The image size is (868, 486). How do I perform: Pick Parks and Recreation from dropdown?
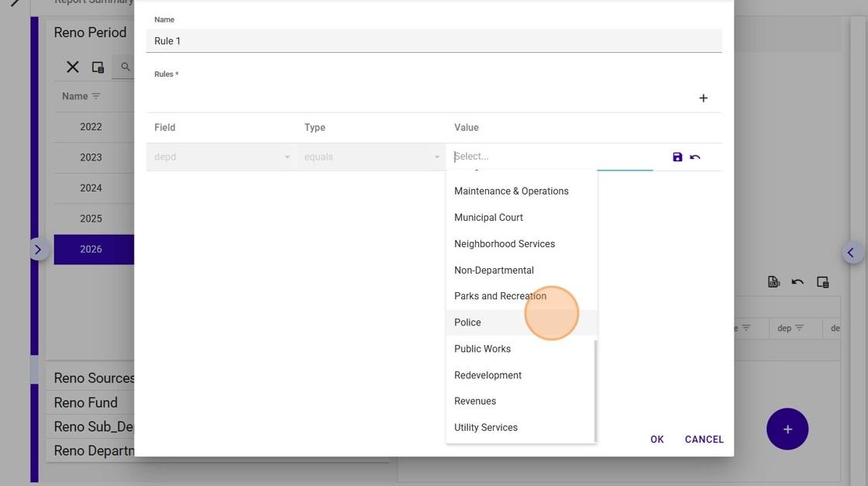tap(521, 296)
